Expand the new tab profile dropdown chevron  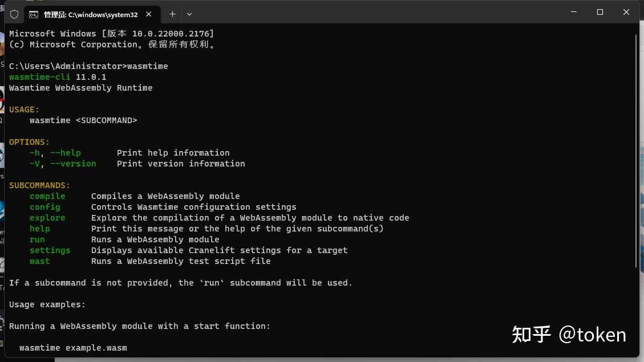(189, 14)
